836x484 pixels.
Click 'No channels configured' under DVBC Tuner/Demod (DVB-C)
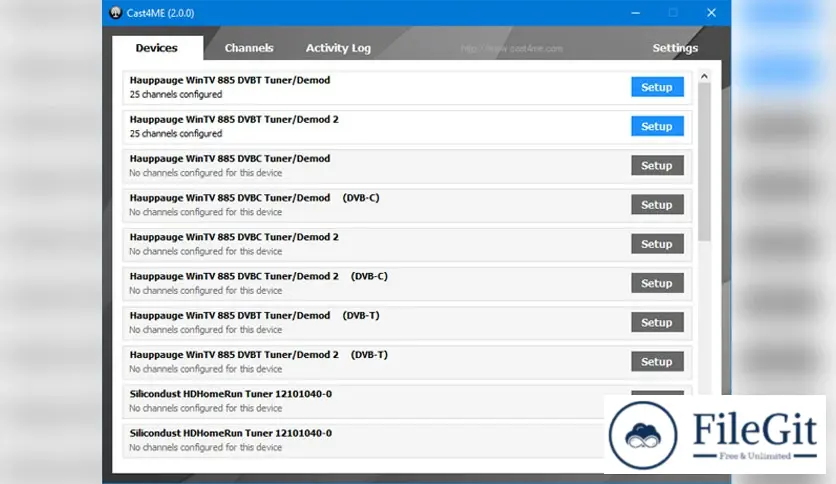click(x=206, y=212)
